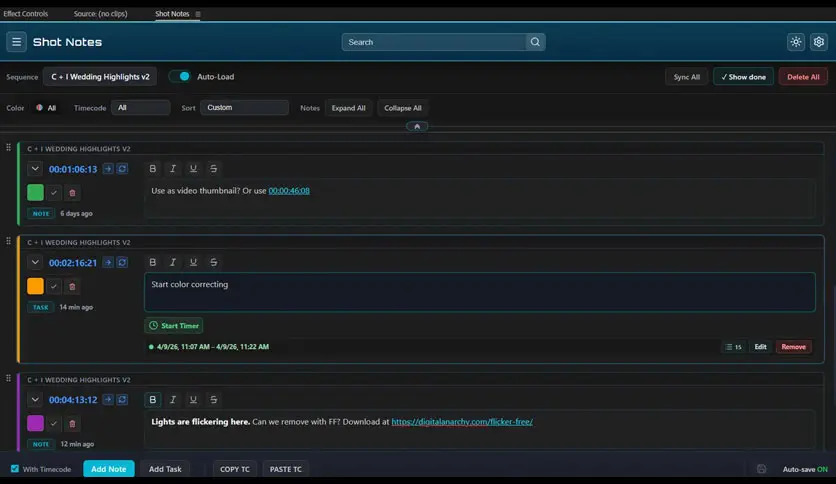Viewport: 836px width, 484px height.
Task: Collapse the 00:04:13:12 note chevron
Action: coord(35,399)
